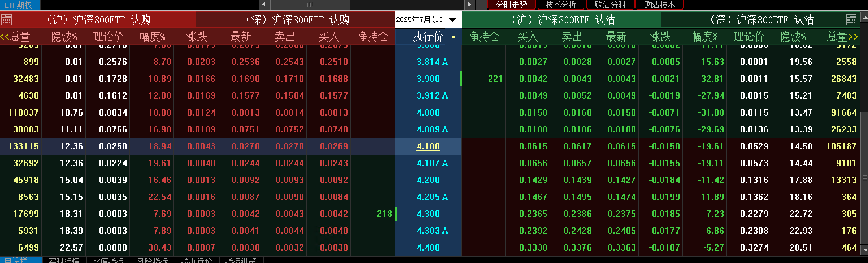The height and width of the screenshot is (263, 868).
Task: Click the table layout icon beside (深)沪深300ETF 认沽
Action: pos(851,20)
